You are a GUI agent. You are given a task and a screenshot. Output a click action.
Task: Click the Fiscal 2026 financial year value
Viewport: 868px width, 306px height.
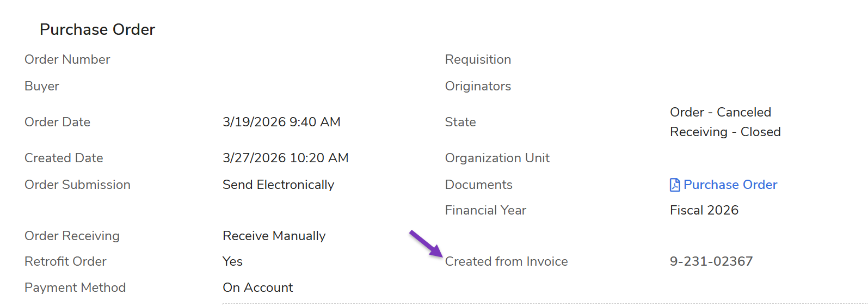[x=704, y=210]
